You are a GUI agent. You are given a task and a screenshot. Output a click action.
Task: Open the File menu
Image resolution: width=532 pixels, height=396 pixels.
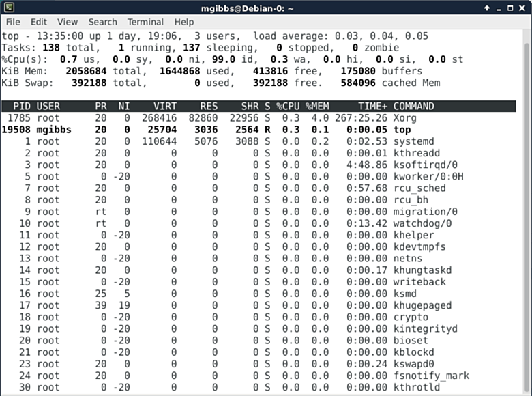pyautogui.click(x=13, y=22)
